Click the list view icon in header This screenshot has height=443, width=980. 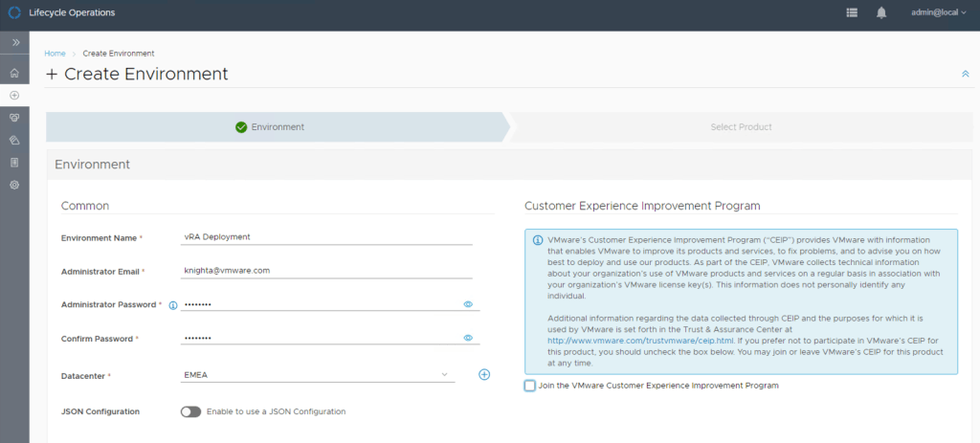pyautogui.click(x=852, y=13)
